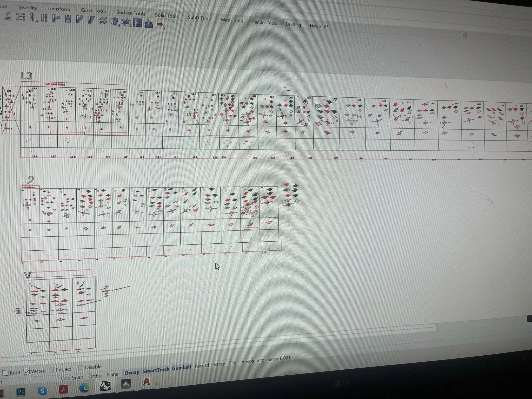
Task: Expand the Cage Edit icon flyout
Action: [x=130, y=26]
